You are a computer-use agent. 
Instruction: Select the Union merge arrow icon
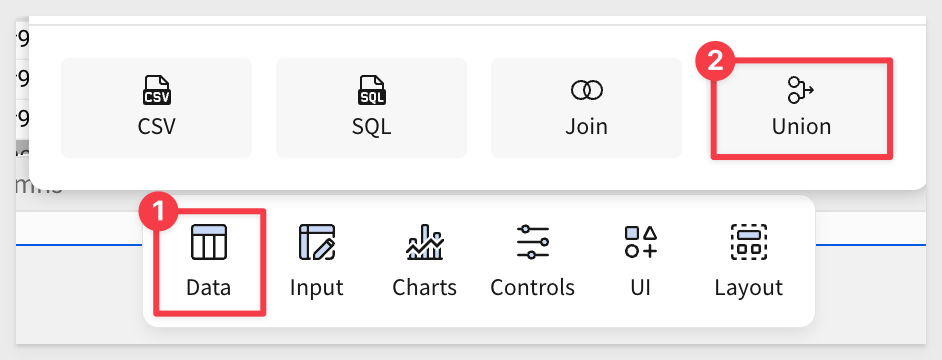click(x=801, y=90)
